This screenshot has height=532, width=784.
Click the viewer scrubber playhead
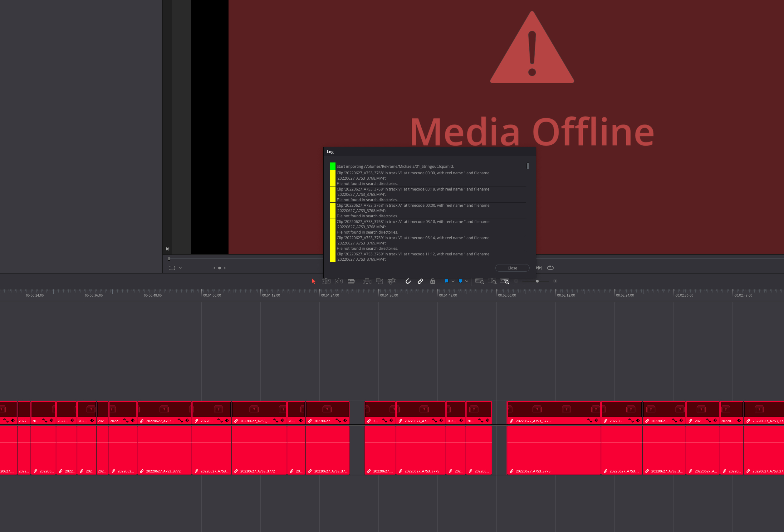pyautogui.click(x=169, y=259)
